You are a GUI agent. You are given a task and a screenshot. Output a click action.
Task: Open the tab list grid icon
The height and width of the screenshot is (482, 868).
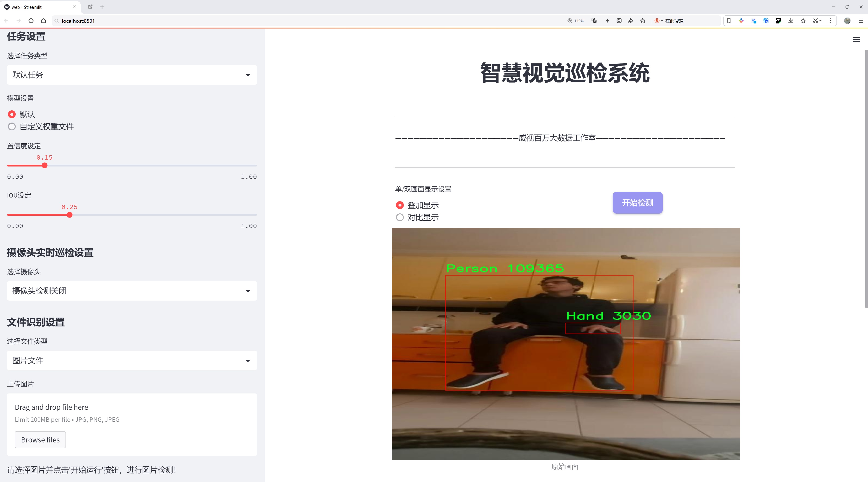click(x=90, y=7)
